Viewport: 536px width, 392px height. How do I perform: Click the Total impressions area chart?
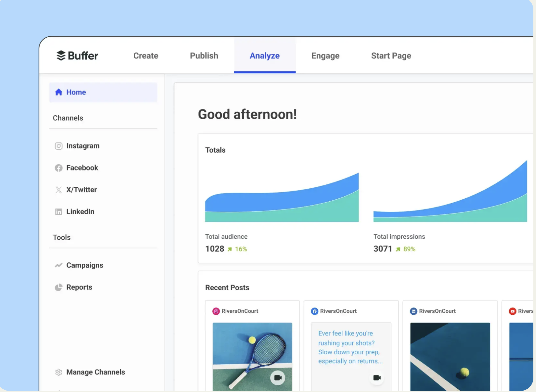tap(450, 191)
